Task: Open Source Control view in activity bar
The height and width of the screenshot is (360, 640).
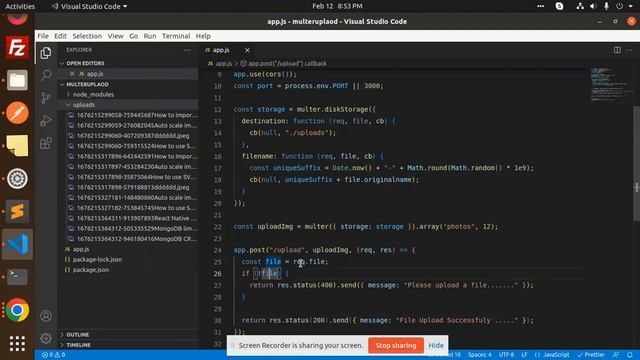Action: tap(46, 98)
